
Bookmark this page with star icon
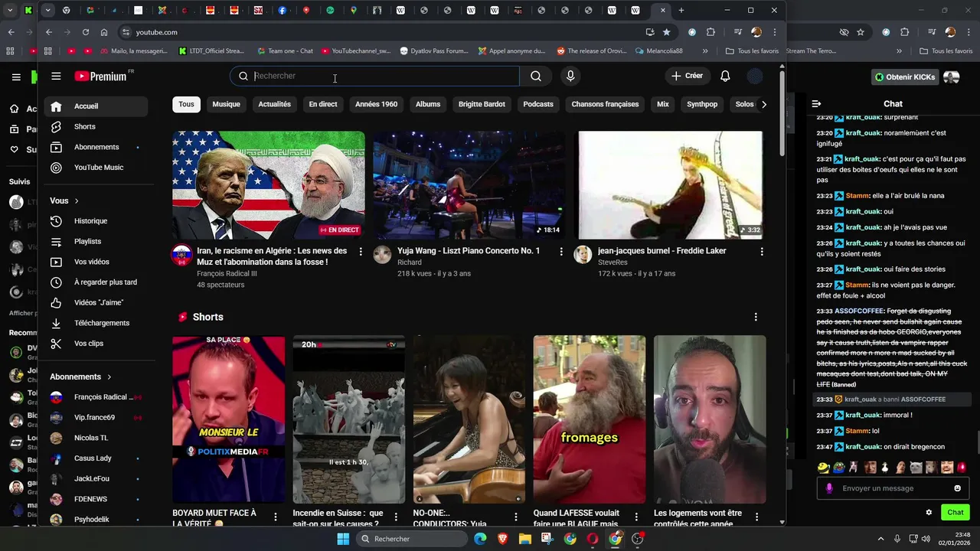(x=666, y=32)
